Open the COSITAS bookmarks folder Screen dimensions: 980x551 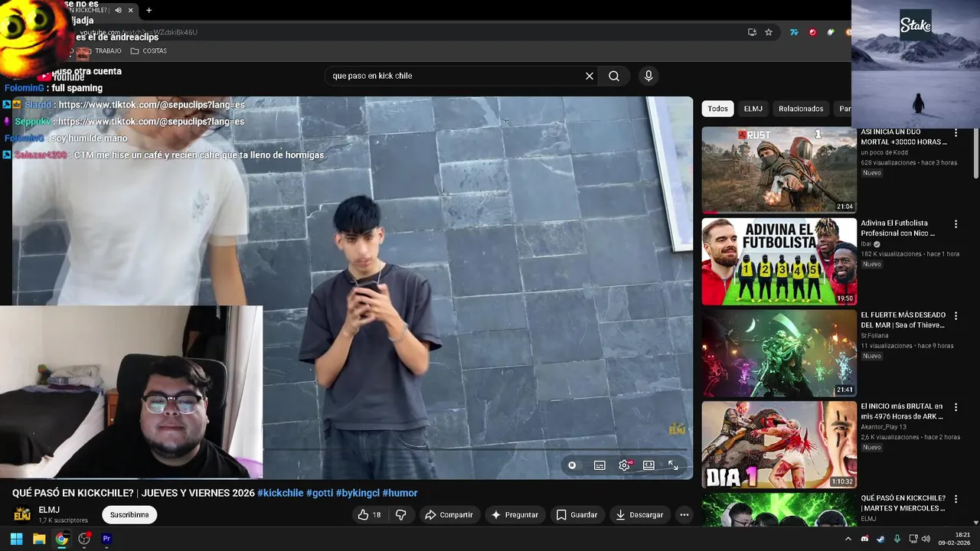coord(149,51)
